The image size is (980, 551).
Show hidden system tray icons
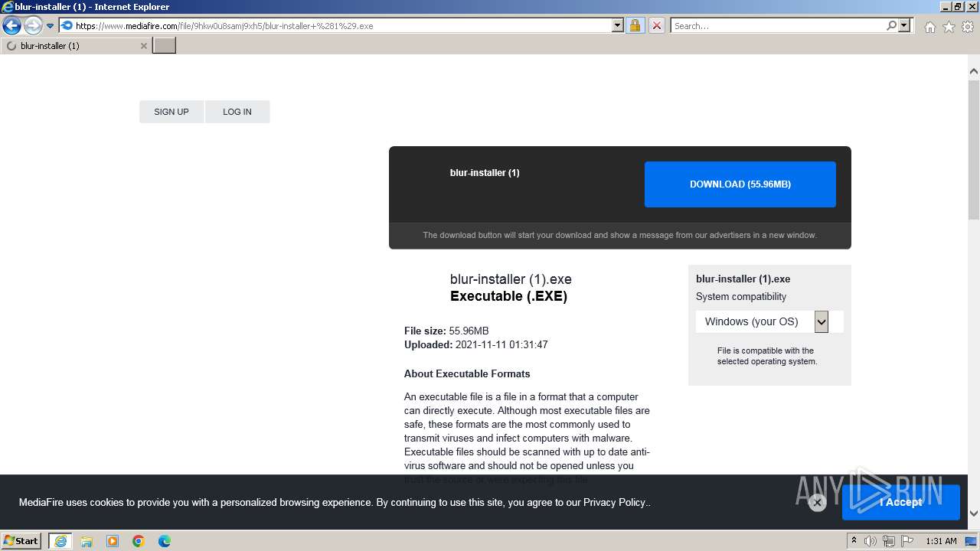(854, 541)
